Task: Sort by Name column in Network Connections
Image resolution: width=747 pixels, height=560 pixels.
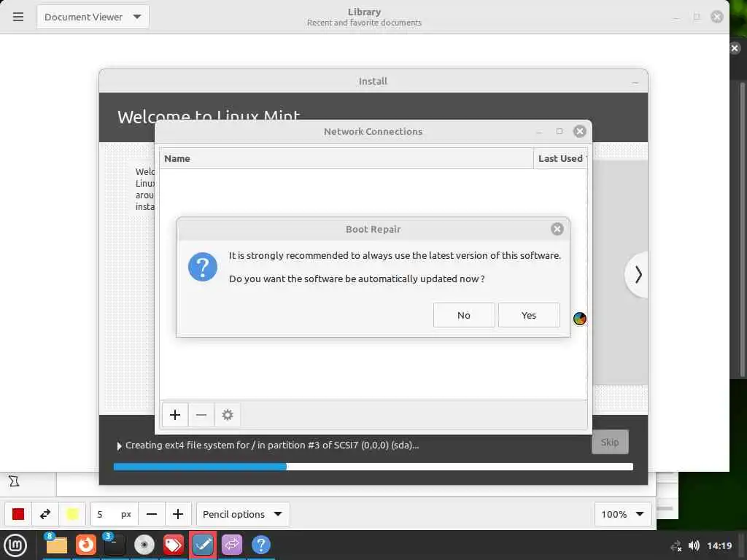Action: (347, 158)
